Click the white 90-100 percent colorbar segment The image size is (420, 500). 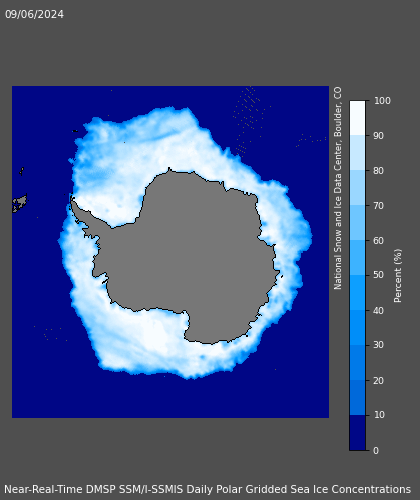357,118
